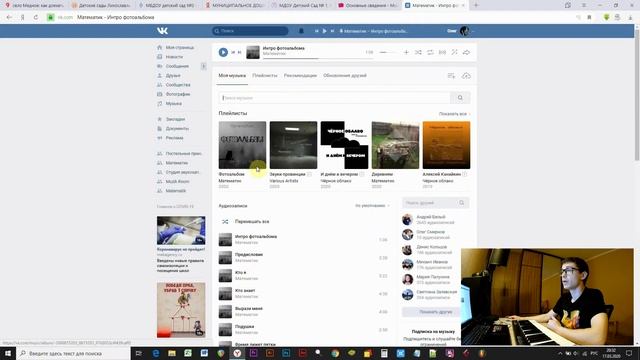Click the Показать все playlists link

[454, 114]
